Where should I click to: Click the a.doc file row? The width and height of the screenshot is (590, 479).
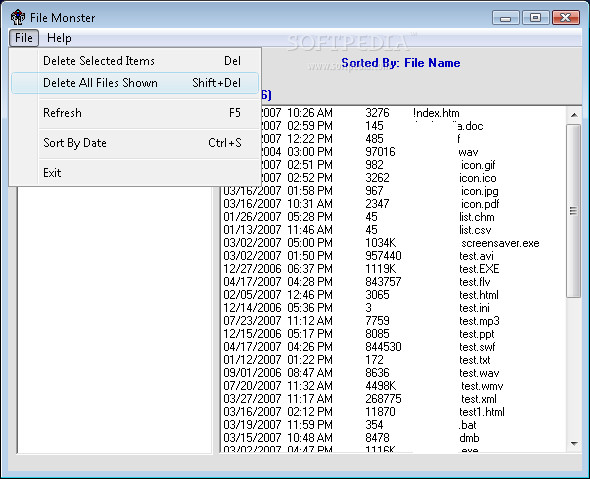click(x=393, y=126)
